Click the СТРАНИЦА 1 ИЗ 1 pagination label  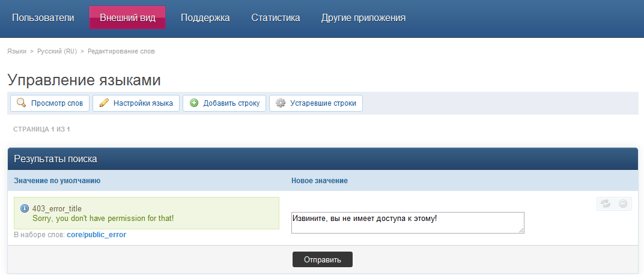coord(41,129)
